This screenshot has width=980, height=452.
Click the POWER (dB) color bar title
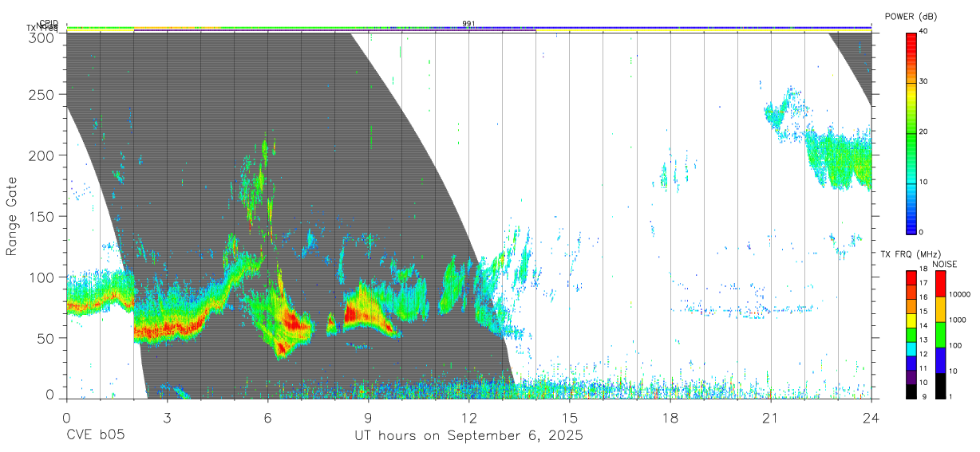pyautogui.click(x=912, y=17)
